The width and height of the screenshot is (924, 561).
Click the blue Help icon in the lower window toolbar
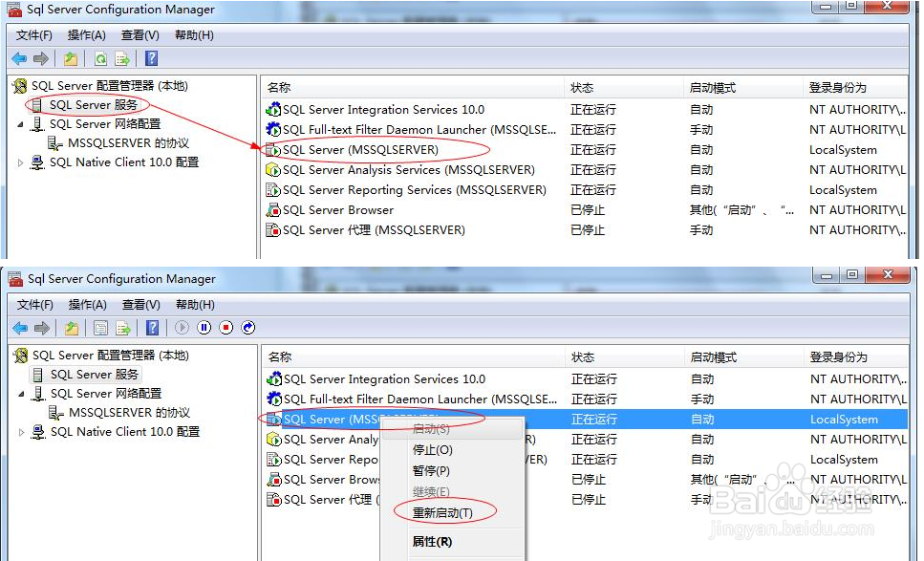pyautogui.click(x=153, y=328)
